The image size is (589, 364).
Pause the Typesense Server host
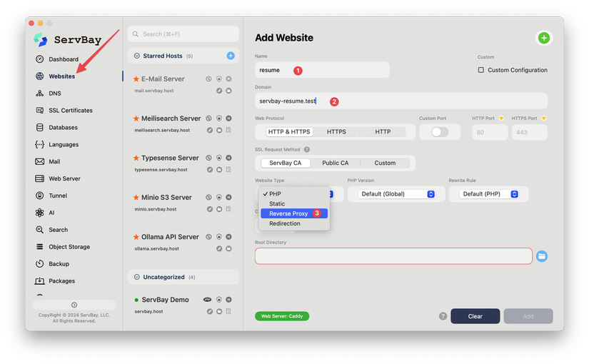click(x=228, y=158)
